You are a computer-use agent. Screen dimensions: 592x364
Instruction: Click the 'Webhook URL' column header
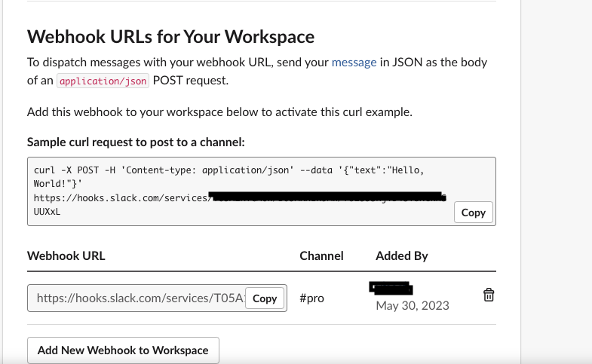[x=66, y=255]
